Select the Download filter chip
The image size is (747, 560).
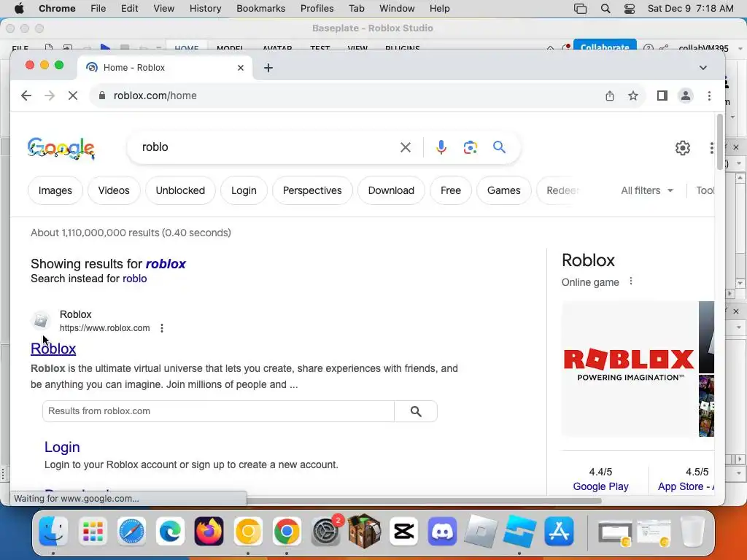point(391,190)
